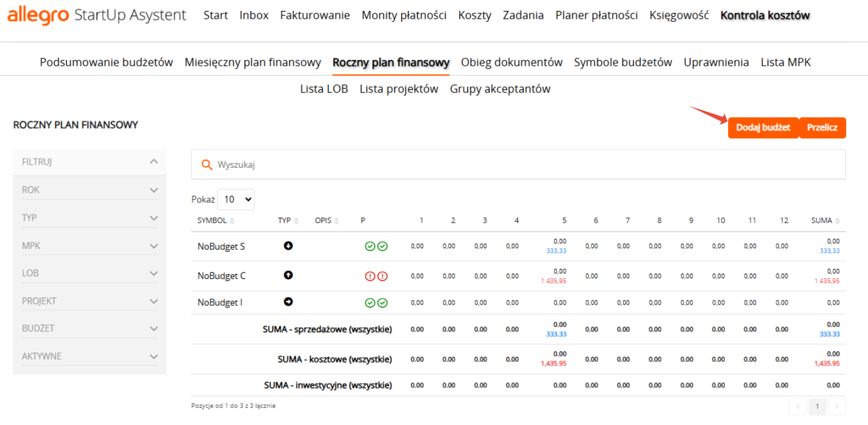Expand the LOB filter
Viewport: 868px width, 425px height.
[154, 273]
